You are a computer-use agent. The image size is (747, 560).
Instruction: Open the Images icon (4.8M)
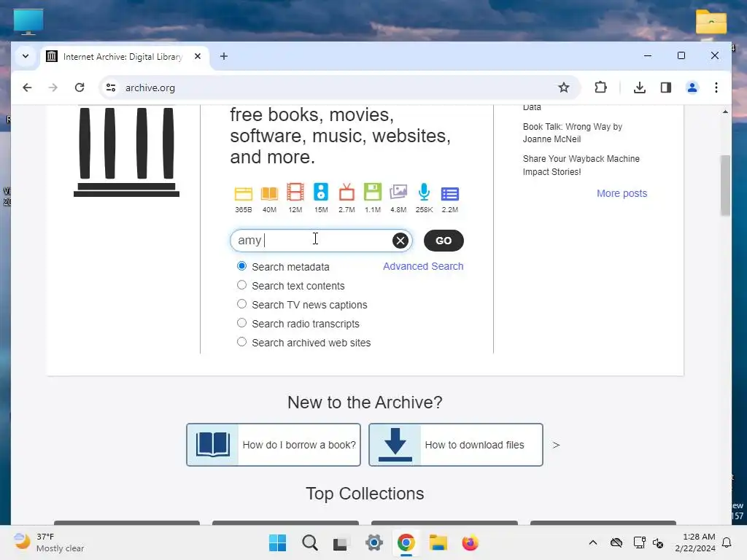398,192
